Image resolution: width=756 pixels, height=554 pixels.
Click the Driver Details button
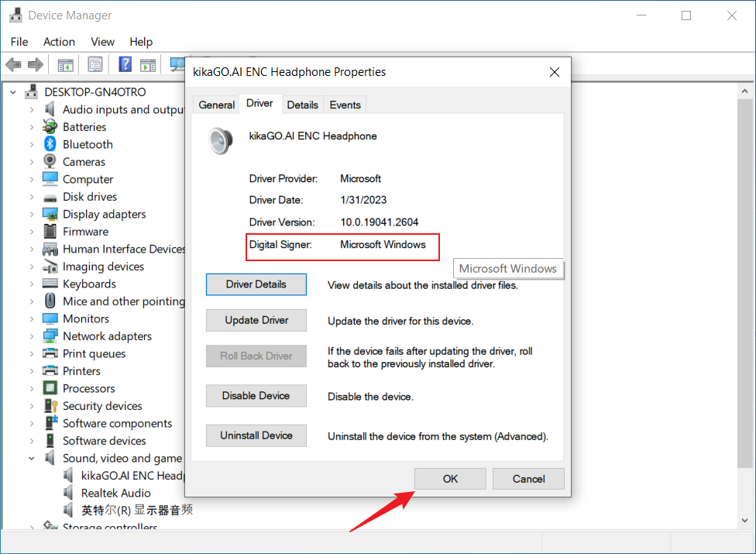[256, 284]
